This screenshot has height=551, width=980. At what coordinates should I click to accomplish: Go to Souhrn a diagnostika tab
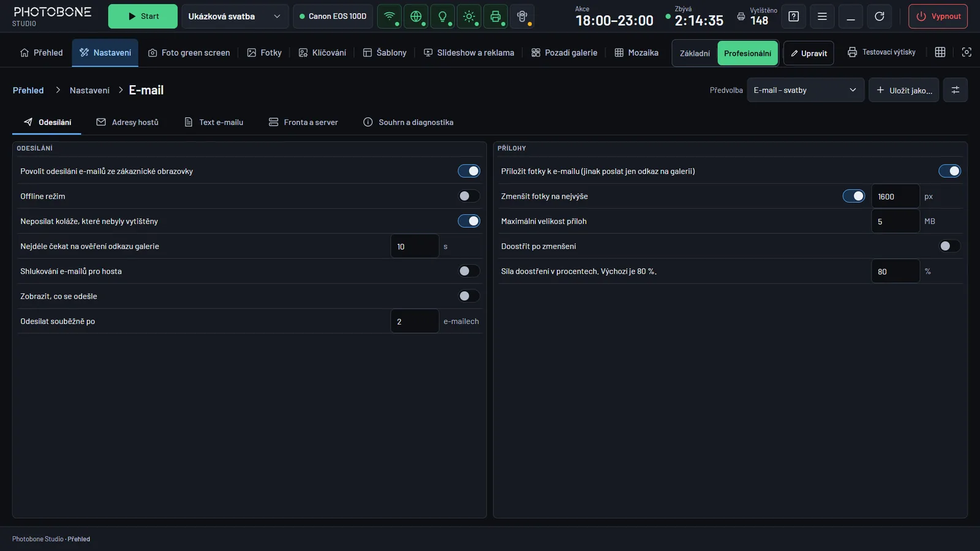[x=409, y=122]
